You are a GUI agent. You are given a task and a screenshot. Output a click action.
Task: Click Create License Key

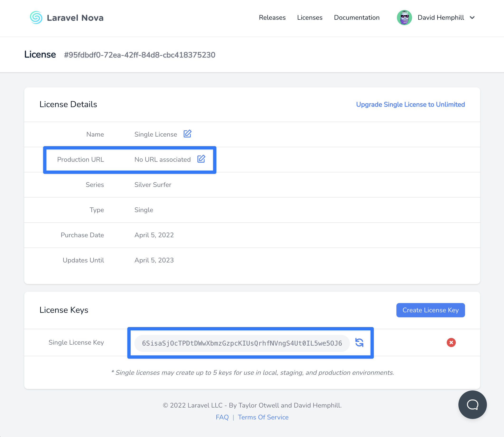click(x=430, y=310)
